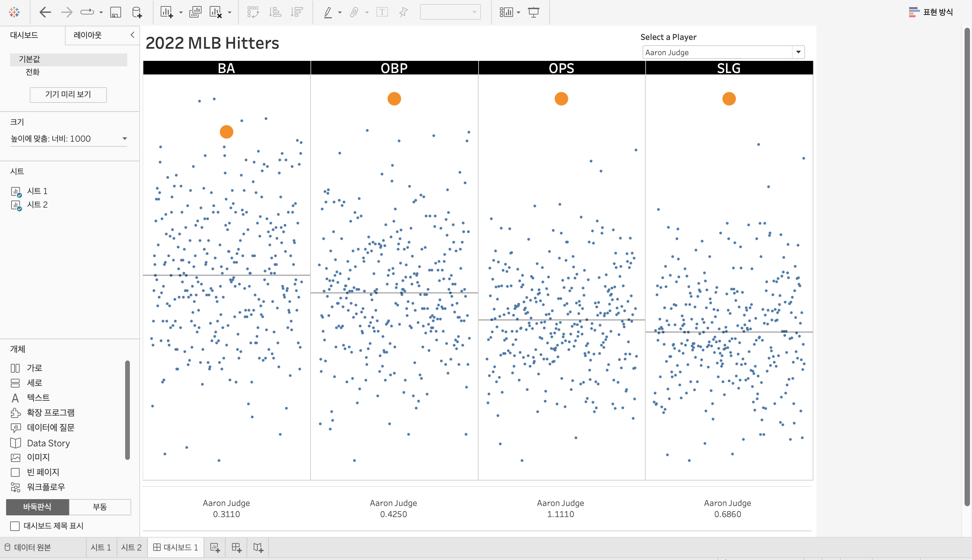Screen dimensions: 972x560
Task: Open the Highlight dropdown arrow
Action: pyautogui.click(x=340, y=13)
